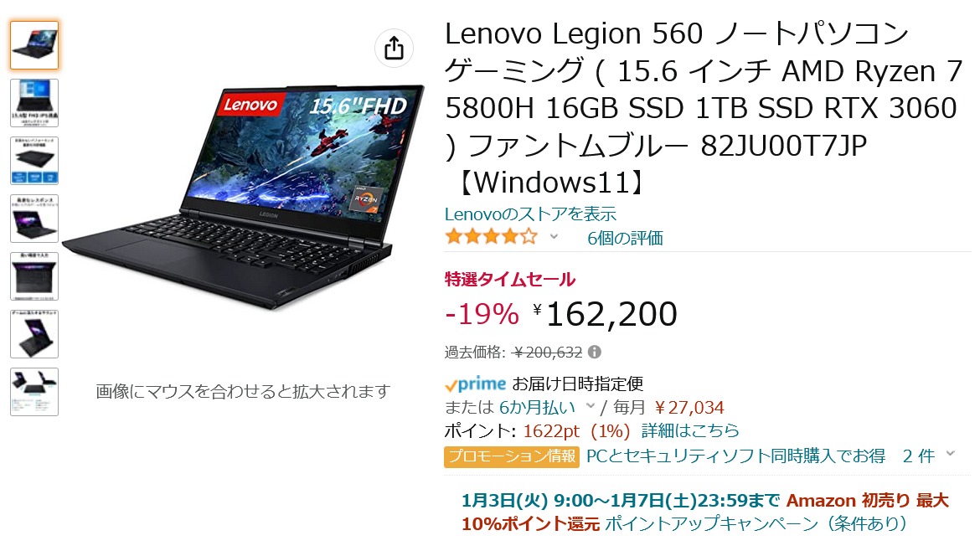Viewport: 980px width, 551px height.
Task: Click the star rating icons
Action: pyautogui.click(x=491, y=237)
